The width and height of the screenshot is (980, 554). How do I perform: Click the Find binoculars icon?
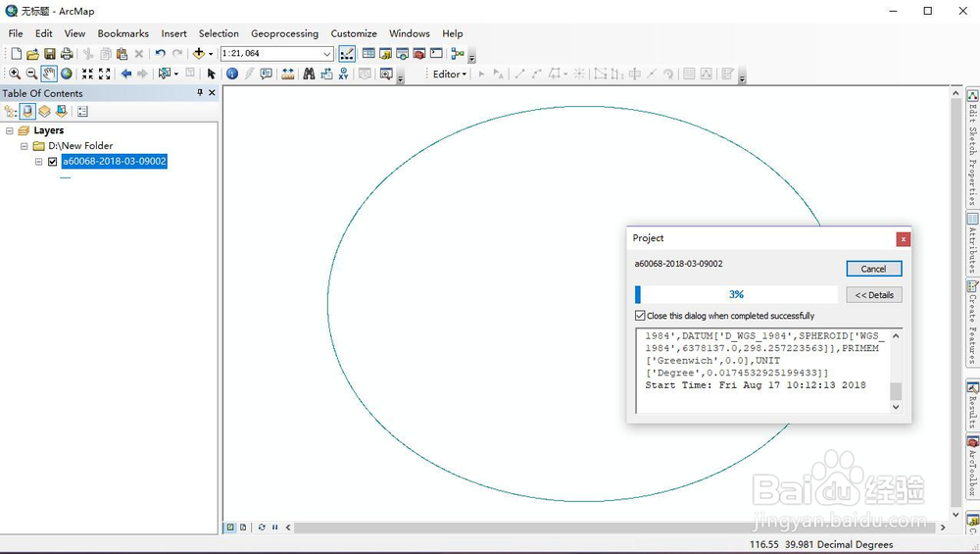pyautogui.click(x=309, y=74)
